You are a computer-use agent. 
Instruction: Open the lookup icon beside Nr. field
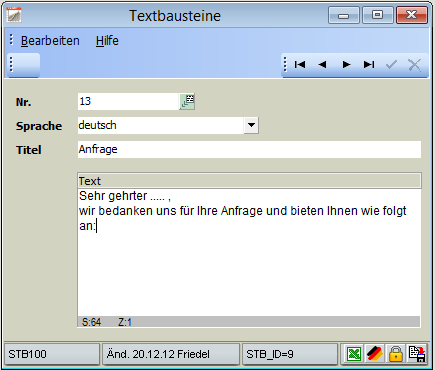point(187,102)
